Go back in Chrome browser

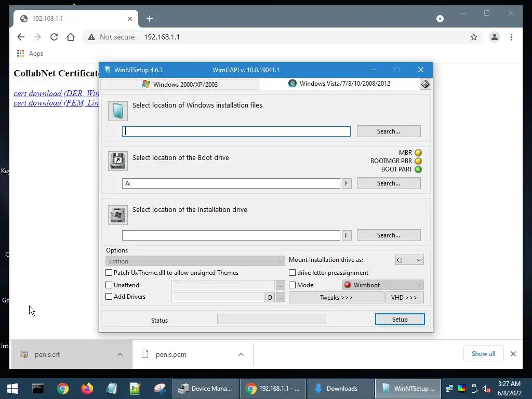coord(21,37)
